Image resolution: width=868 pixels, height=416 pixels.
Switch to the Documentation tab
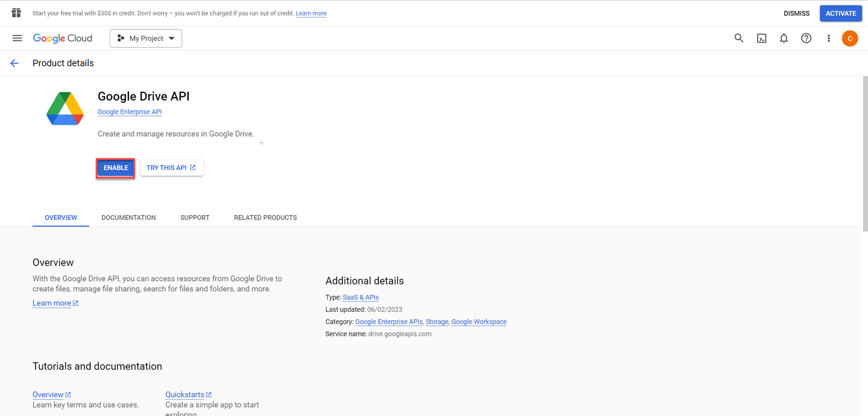tap(128, 218)
